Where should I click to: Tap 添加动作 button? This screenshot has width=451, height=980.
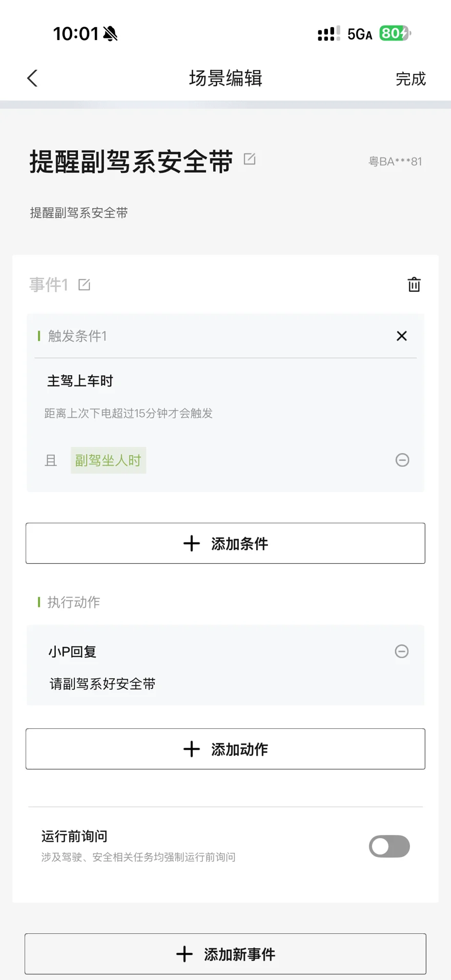click(x=225, y=749)
